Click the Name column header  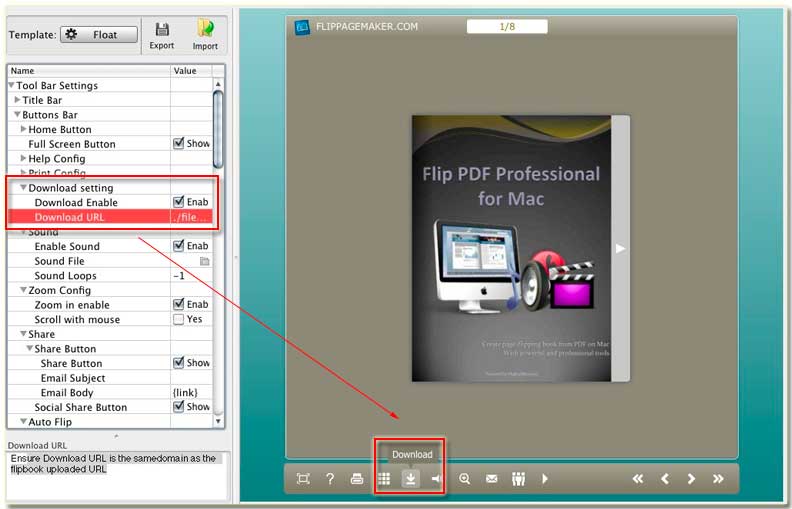(x=89, y=71)
